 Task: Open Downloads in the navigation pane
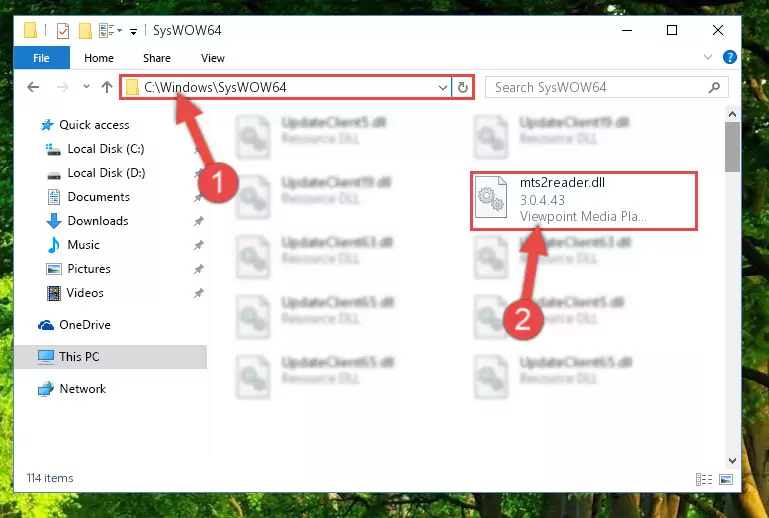click(98, 221)
